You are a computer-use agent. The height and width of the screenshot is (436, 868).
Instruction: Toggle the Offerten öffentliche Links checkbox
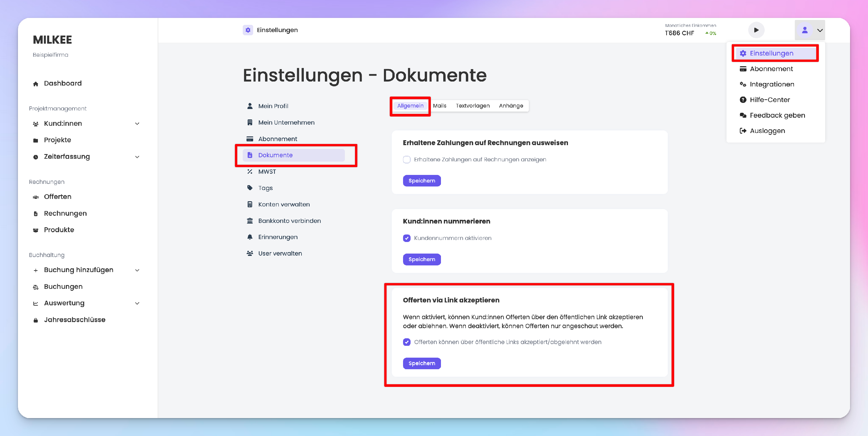pos(407,342)
